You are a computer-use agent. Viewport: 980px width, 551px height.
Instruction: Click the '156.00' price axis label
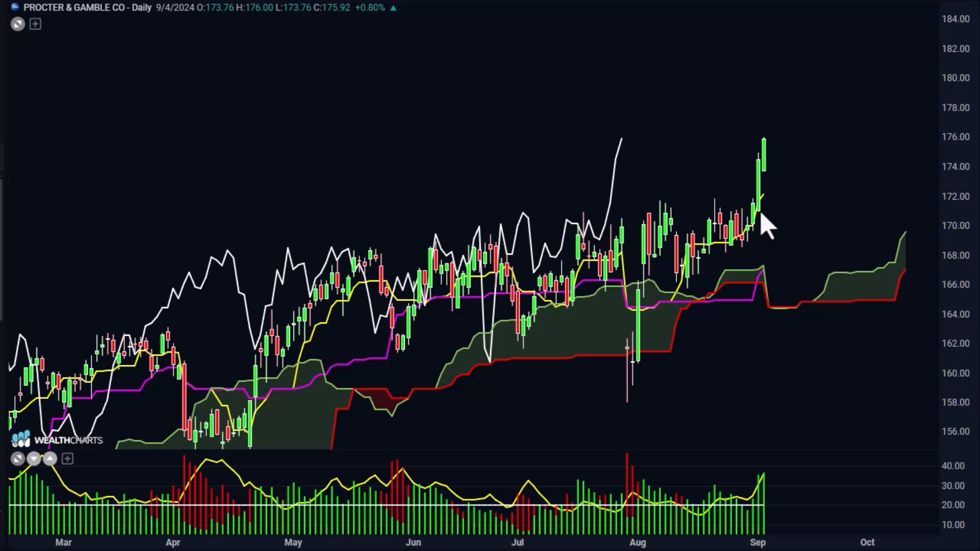pyautogui.click(x=955, y=431)
